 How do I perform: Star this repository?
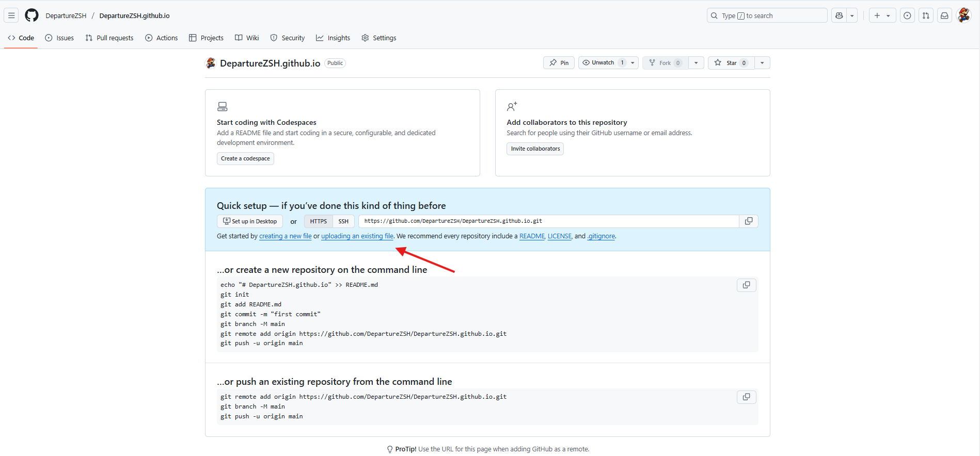click(x=731, y=63)
